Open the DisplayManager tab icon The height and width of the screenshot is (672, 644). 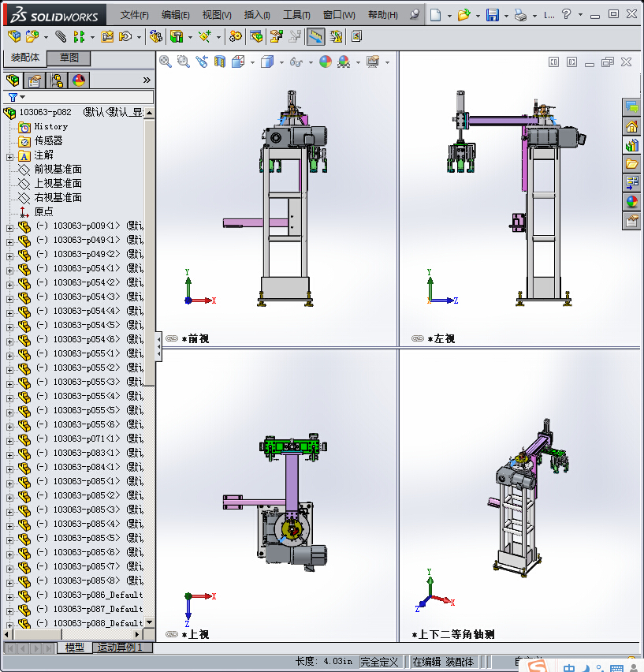[79, 80]
